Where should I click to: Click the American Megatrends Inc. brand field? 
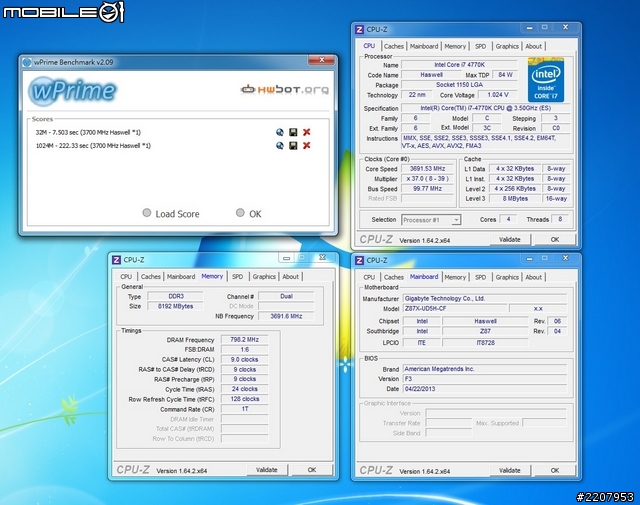(485, 369)
